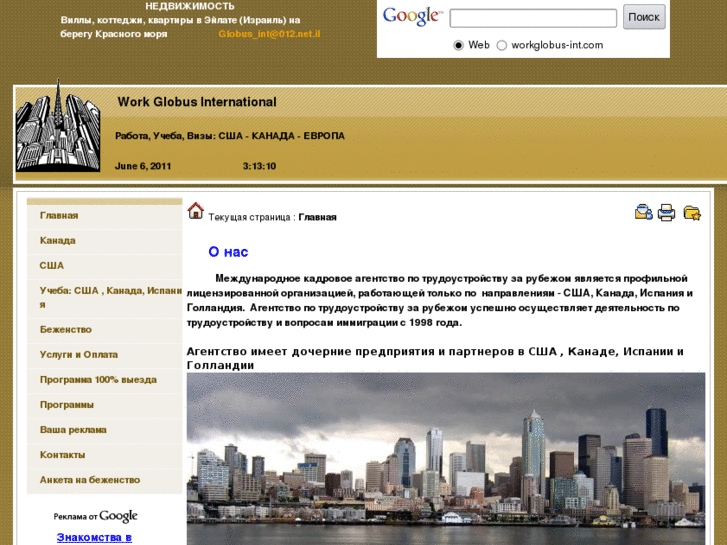Click the О нас heading
Image resolution: width=727 pixels, height=545 pixels.
tap(228, 252)
